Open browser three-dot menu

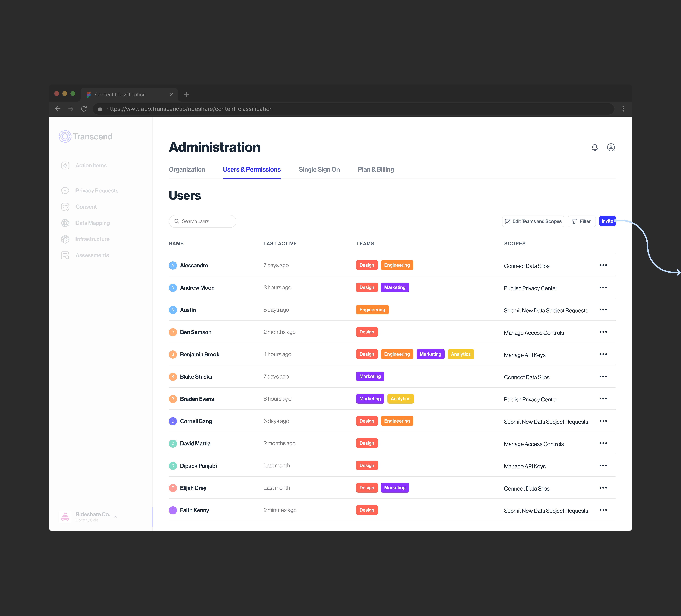tap(623, 109)
